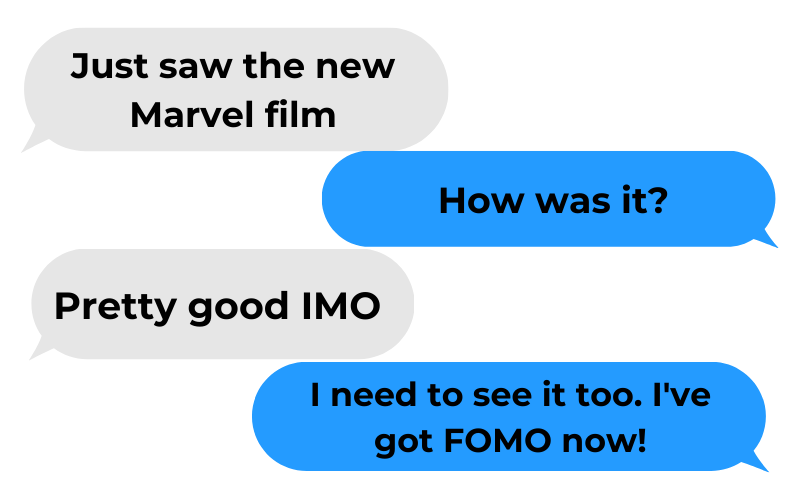Click the word 'film' in first bubble
Image resolution: width=800 pixels, height=500 pixels.
[x=300, y=115]
